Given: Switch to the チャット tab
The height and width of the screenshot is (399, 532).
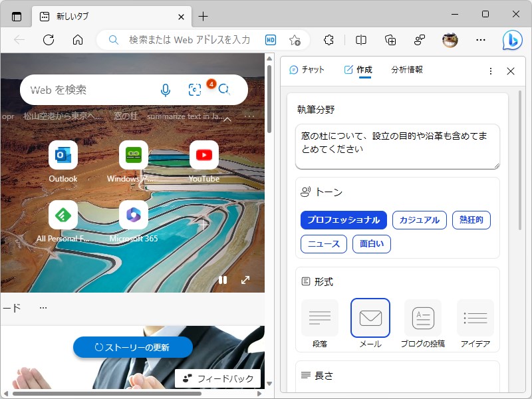Looking at the screenshot, I should [308, 69].
